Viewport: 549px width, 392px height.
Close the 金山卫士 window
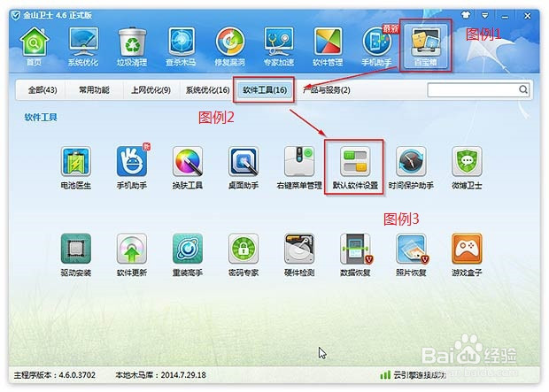527,16
